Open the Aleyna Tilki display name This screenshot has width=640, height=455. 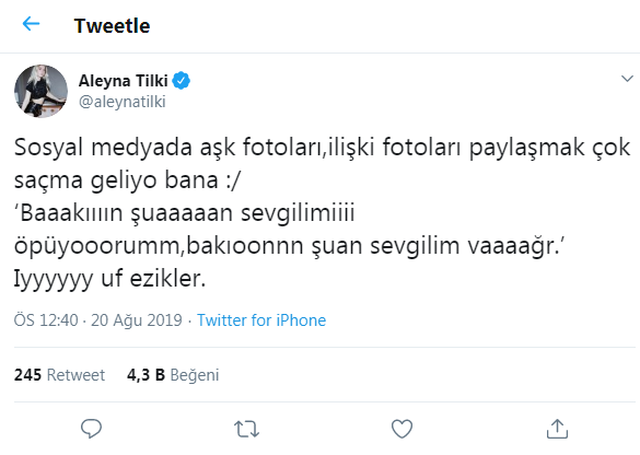click(x=123, y=79)
